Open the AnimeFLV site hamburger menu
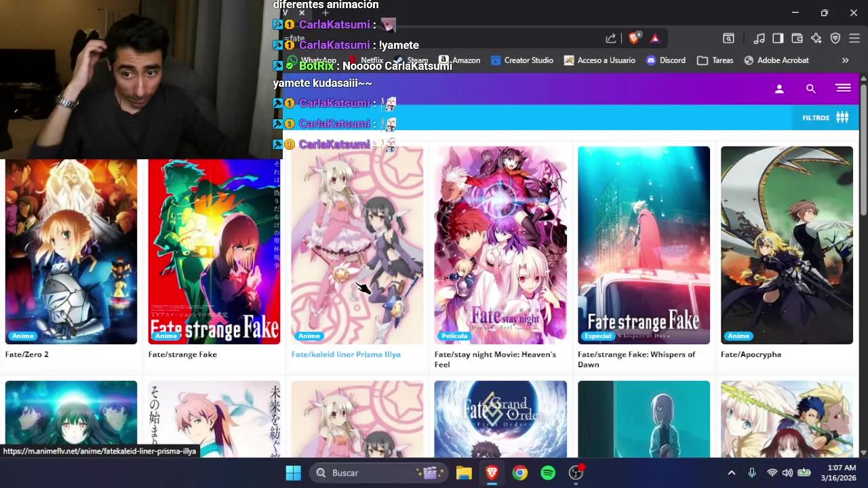The height and width of the screenshot is (488, 868). 843,88
